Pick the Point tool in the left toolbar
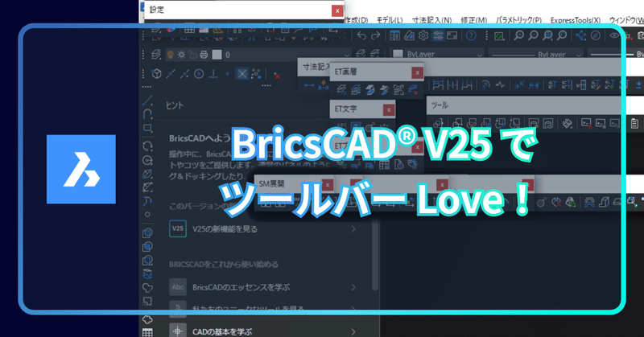644x337 pixels. pos(147,214)
